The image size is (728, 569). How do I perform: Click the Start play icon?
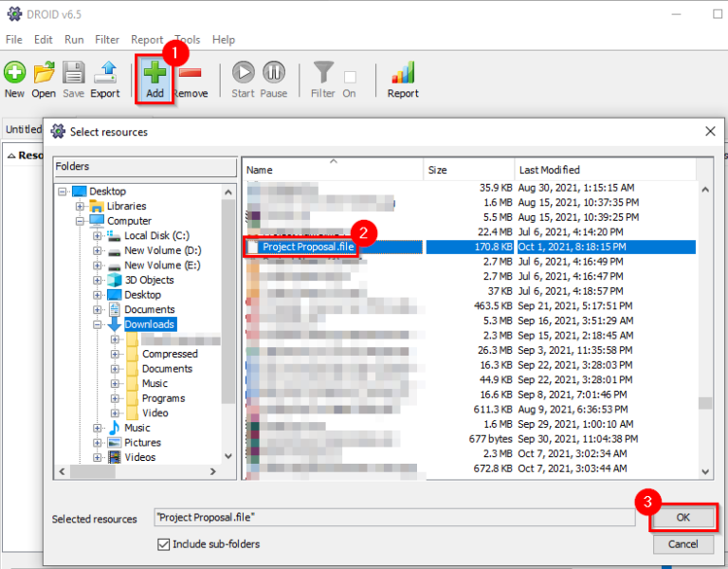coord(244,73)
